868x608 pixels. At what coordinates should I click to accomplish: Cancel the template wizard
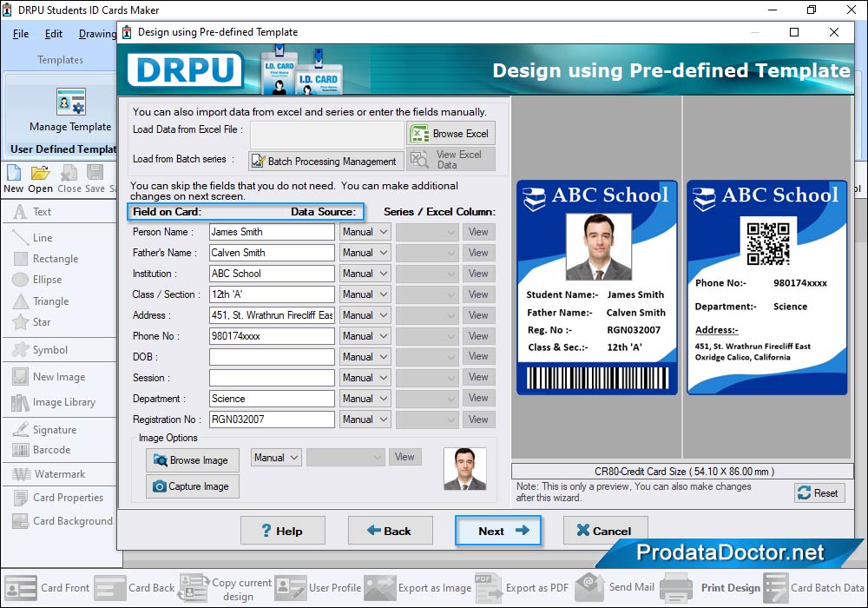pyautogui.click(x=605, y=531)
